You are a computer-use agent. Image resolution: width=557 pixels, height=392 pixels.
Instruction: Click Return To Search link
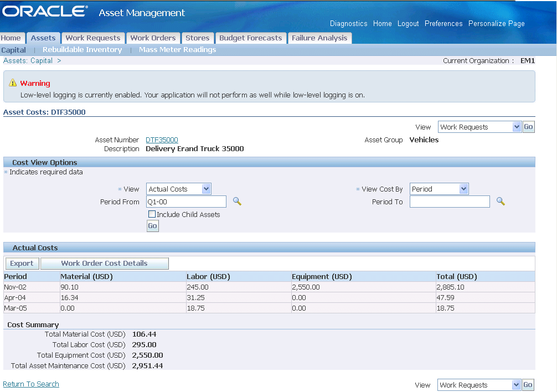(x=31, y=384)
